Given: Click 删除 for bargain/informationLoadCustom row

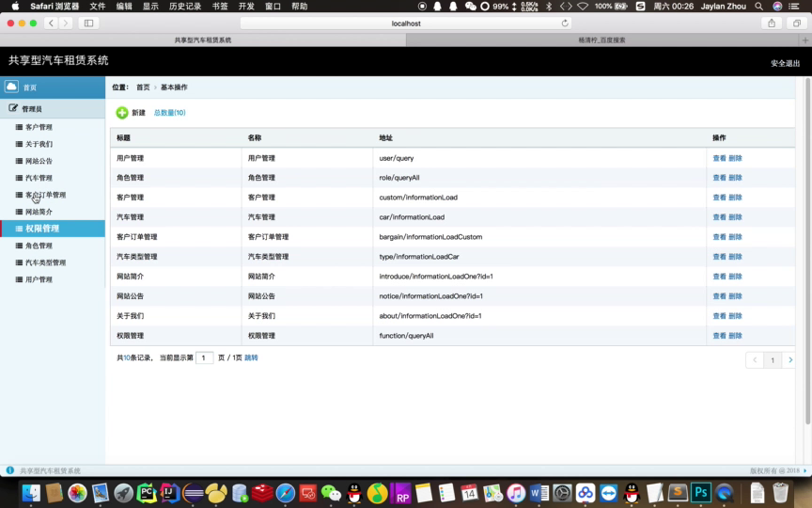Looking at the screenshot, I should [x=735, y=237].
